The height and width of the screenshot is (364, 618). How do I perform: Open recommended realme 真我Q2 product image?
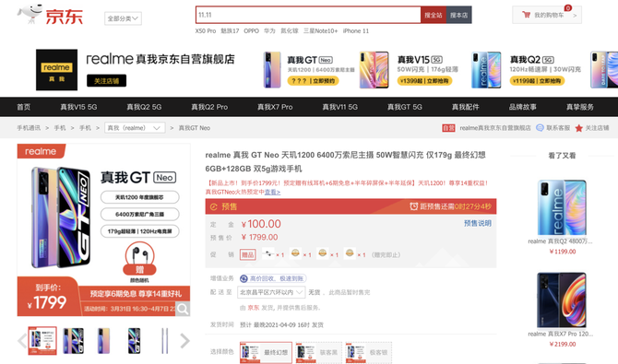pyautogui.click(x=562, y=207)
